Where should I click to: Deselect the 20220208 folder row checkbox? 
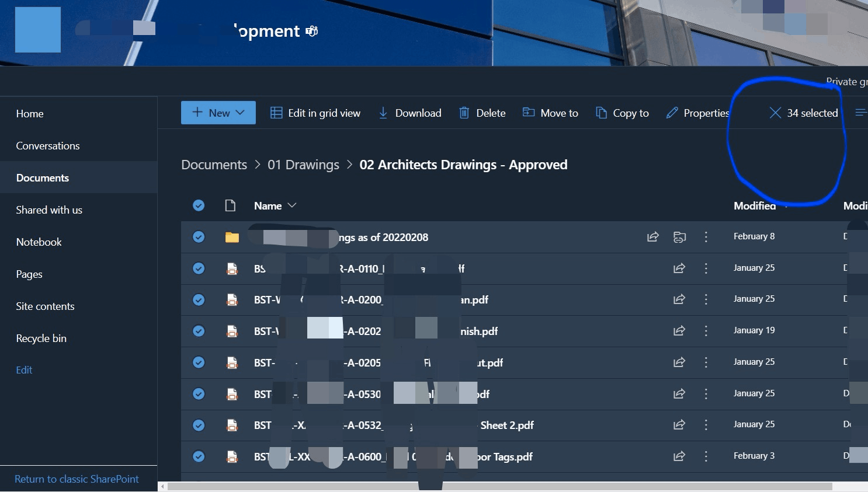pos(199,237)
